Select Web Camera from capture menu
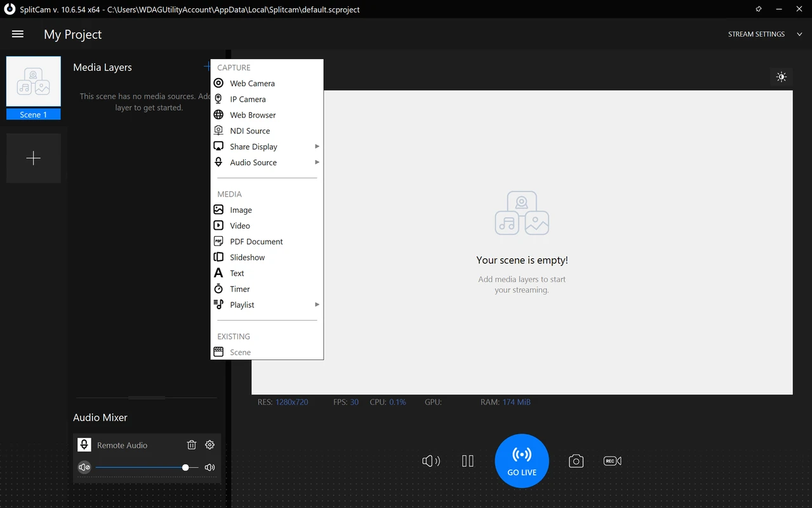Viewport: 812px width, 508px height. (252, 83)
